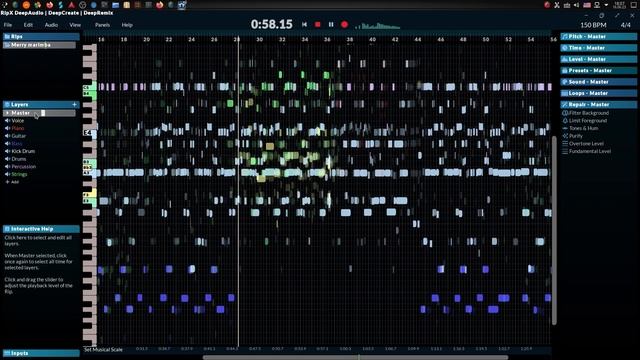Select the Merry marimba rip
Viewport: 640px width, 360px height.
(x=40, y=45)
